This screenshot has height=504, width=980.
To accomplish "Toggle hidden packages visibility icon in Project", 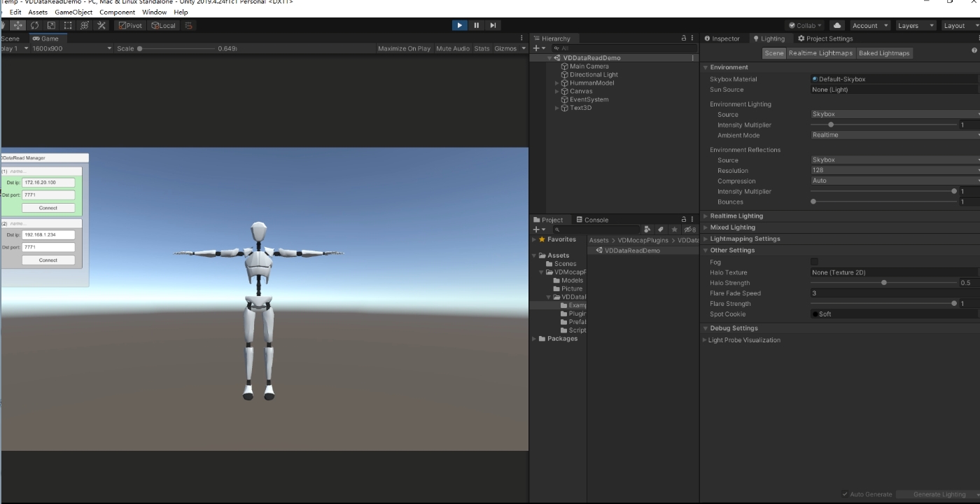I will tap(689, 230).
